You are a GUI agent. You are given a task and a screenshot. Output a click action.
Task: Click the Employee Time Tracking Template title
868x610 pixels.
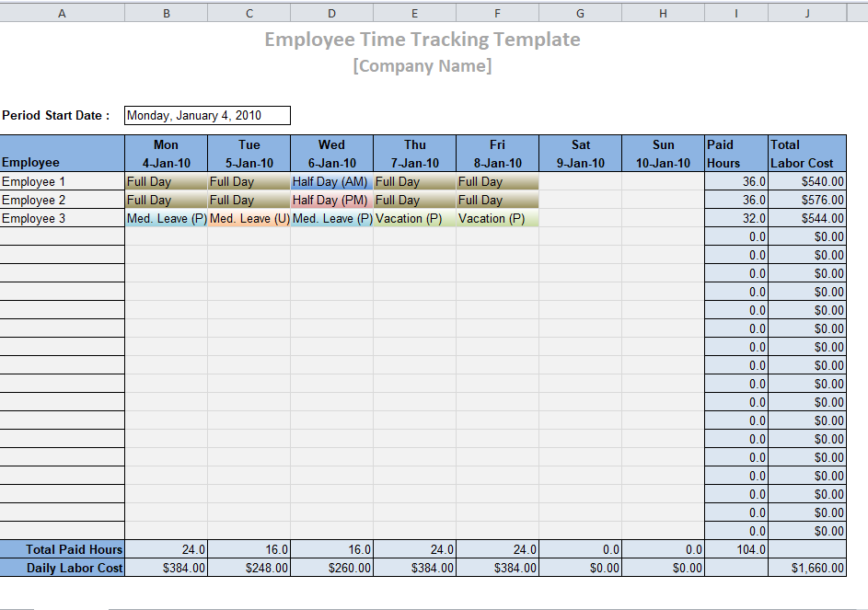422,40
